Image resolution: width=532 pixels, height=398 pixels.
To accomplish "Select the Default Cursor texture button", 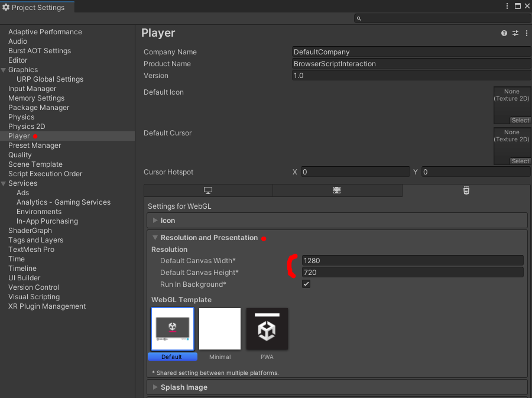I will click(x=520, y=161).
